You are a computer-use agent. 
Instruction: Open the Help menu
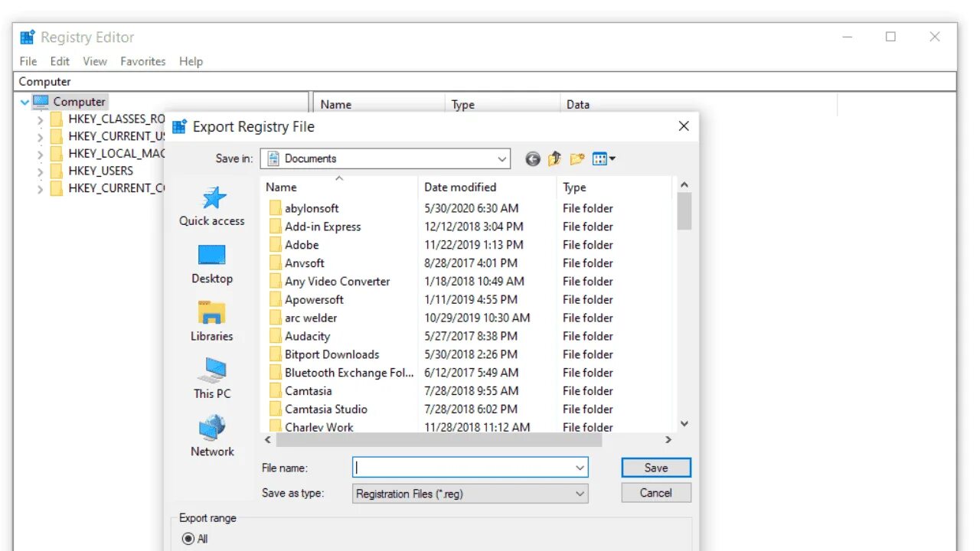click(x=191, y=61)
